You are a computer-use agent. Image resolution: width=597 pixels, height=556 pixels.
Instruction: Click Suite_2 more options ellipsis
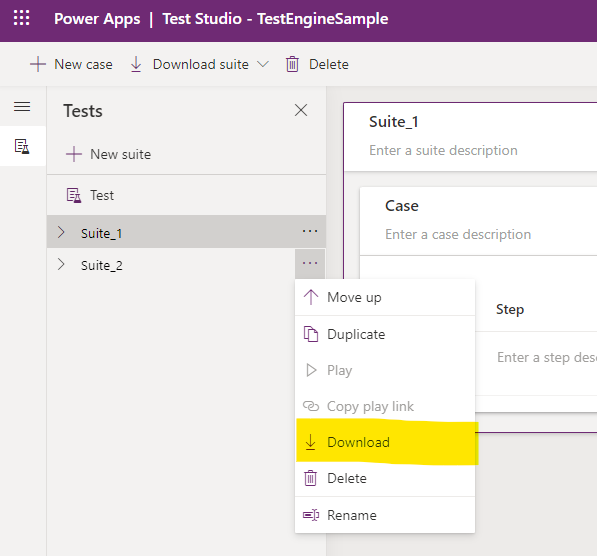(x=310, y=263)
